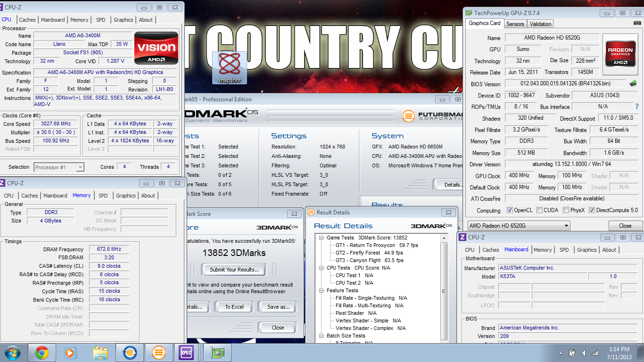This screenshot has width=644, height=362.
Task: Click the 3027.68 MHz Core Speed value
Action: tap(56, 124)
